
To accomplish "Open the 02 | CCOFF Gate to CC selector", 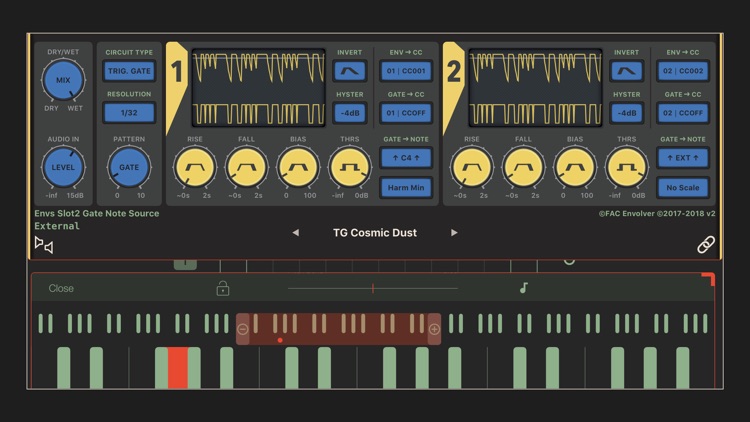I will tap(683, 113).
